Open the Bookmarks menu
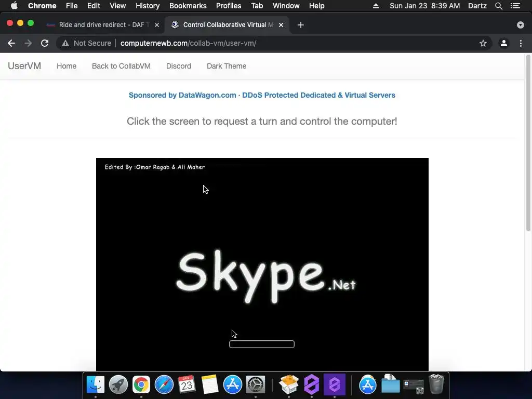This screenshot has width=532, height=399. [188, 6]
